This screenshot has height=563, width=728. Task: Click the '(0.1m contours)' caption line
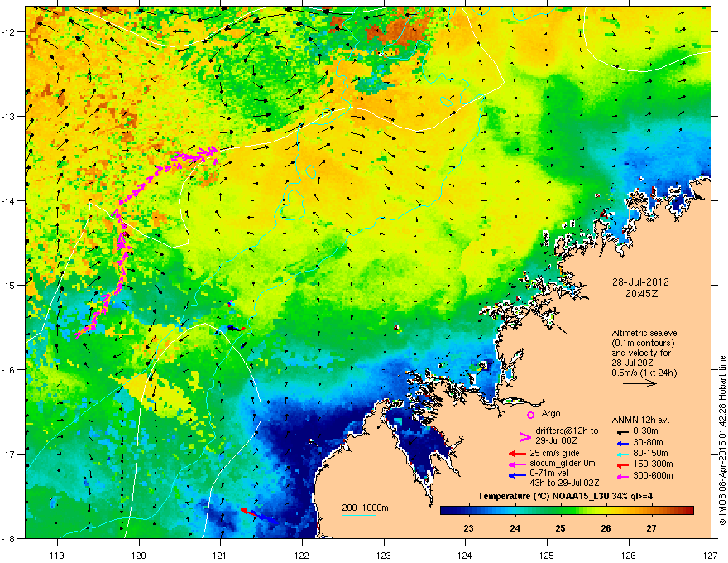pyautogui.click(x=643, y=344)
